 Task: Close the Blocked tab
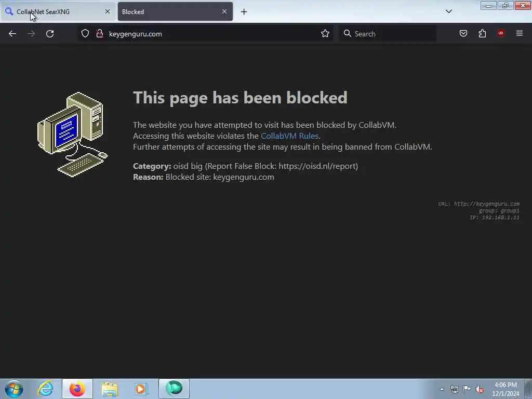(x=224, y=11)
